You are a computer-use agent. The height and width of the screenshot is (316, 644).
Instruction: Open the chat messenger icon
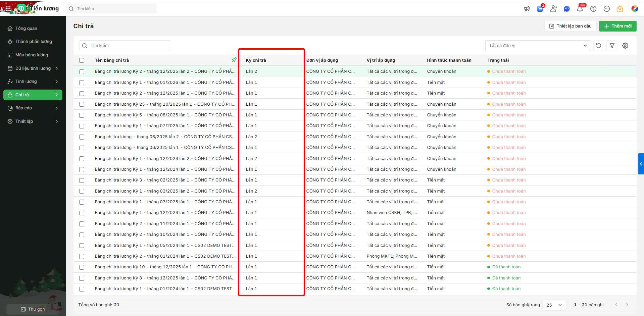click(x=566, y=9)
